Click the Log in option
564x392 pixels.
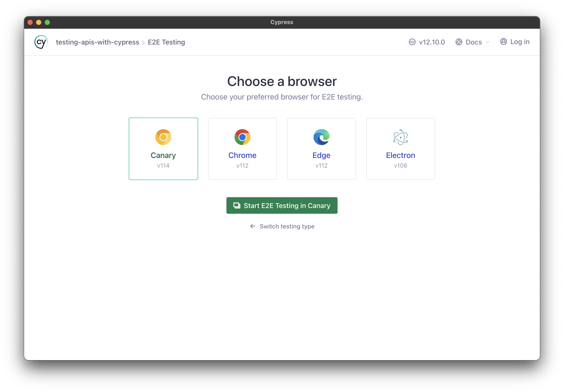[x=520, y=42]
